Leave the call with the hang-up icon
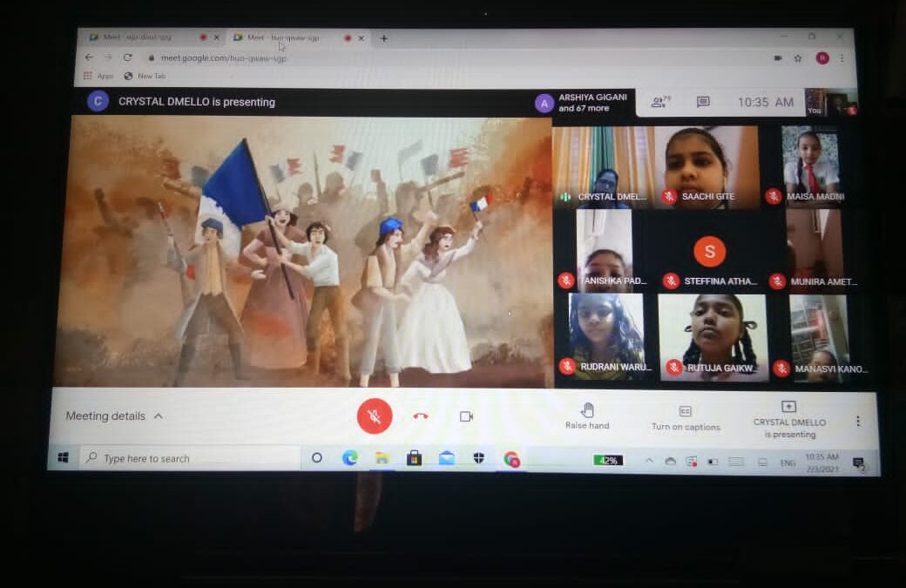The width and height of the screenshot is (906, 588). tap(421, 416)
